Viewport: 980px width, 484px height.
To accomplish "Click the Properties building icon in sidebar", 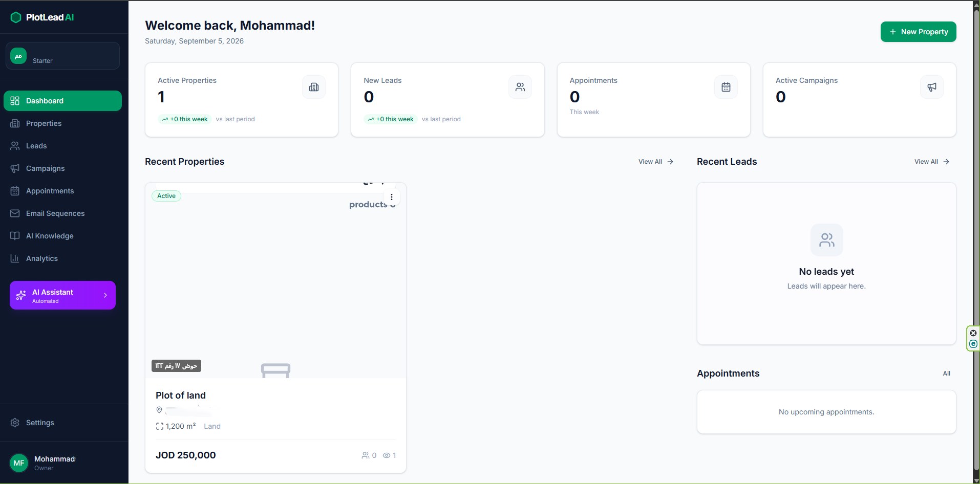I will (15, 123).
